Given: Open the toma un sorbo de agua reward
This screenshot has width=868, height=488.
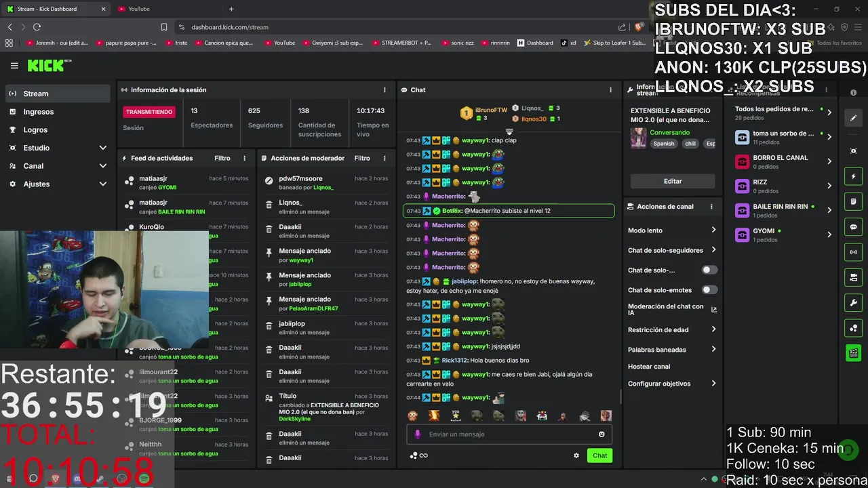Looking at the screenshot, I should point(784,137).
